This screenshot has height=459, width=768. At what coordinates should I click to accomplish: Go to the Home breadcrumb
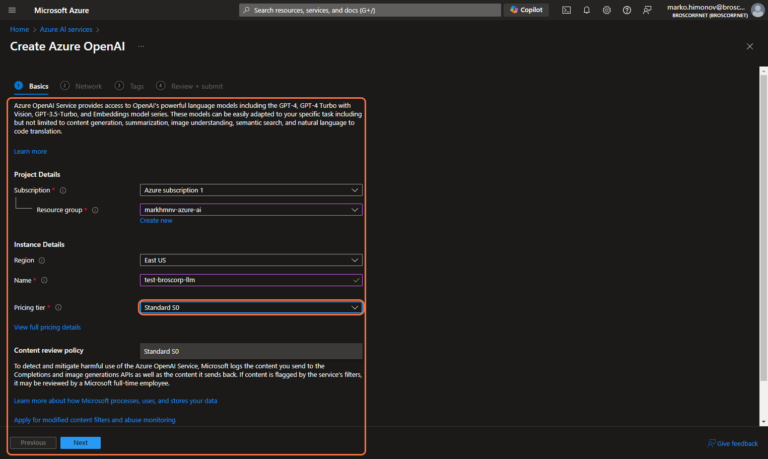19,29
